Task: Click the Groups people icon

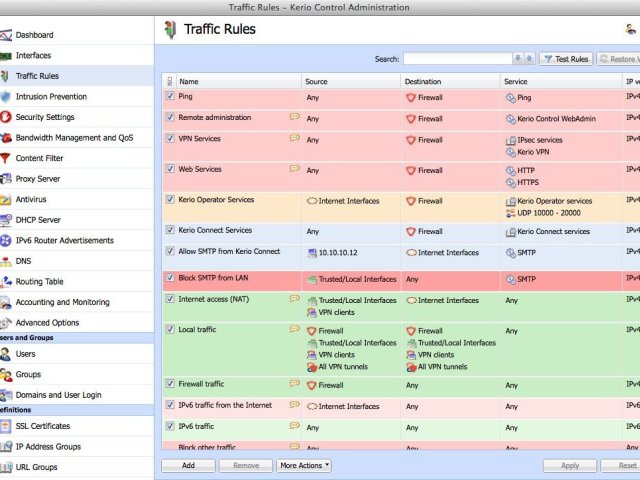Action: click(x=6, y=374)
